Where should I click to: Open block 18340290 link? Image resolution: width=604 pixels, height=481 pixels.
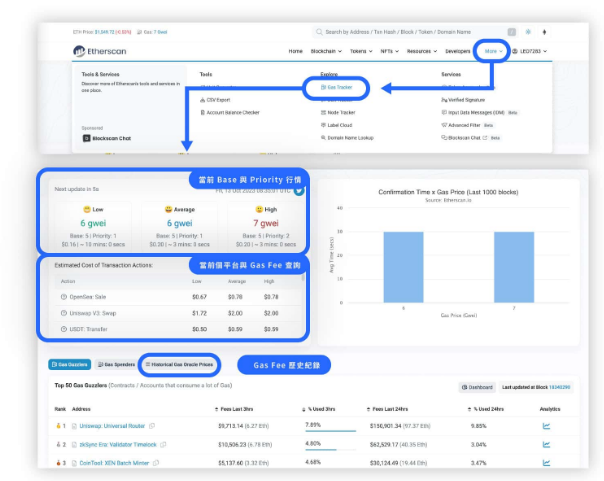click(559, 387)
